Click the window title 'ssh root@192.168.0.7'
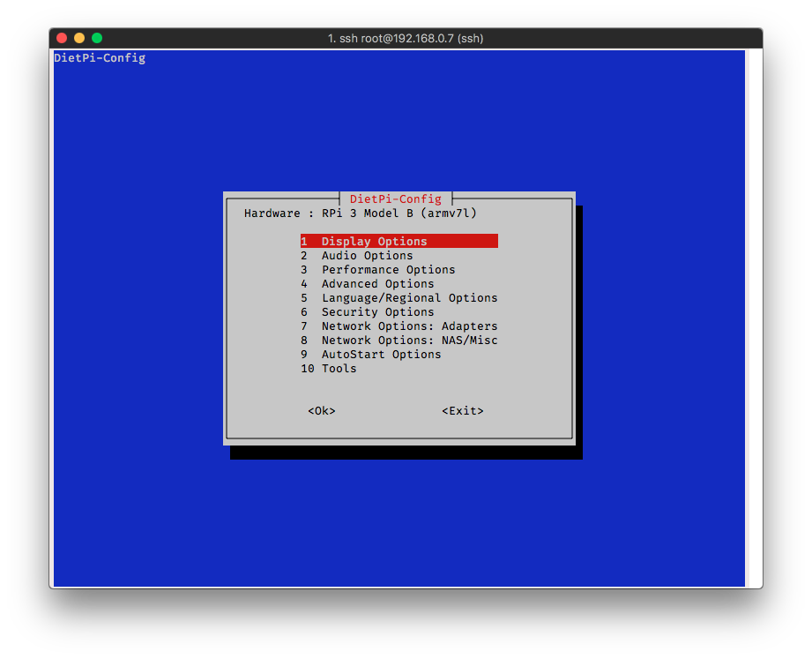 (406, 38)
